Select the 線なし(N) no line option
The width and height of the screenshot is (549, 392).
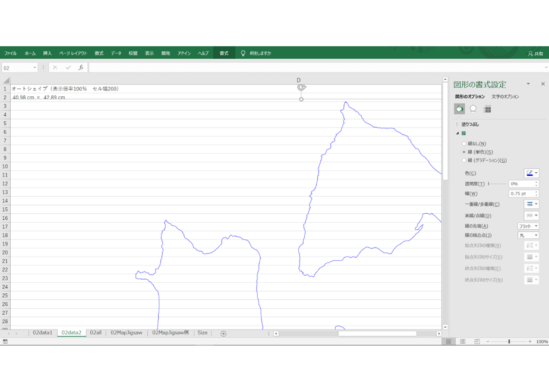(x=474, y=144)
